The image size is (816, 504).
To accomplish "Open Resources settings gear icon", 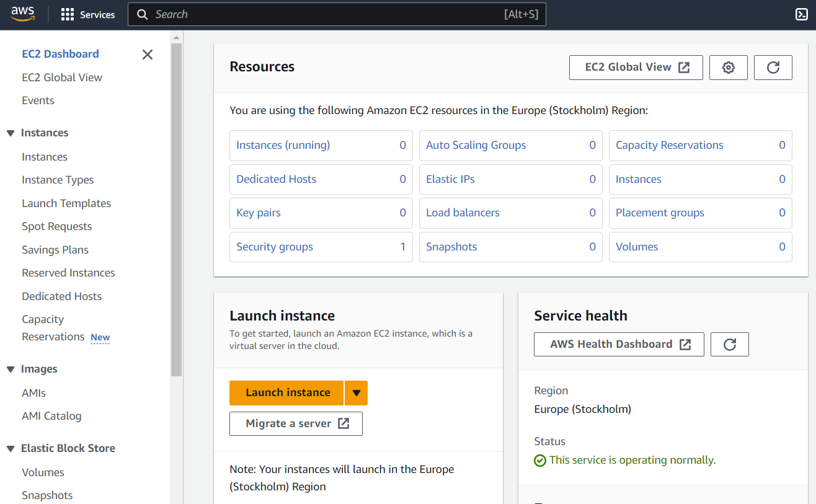I will 729,68.
